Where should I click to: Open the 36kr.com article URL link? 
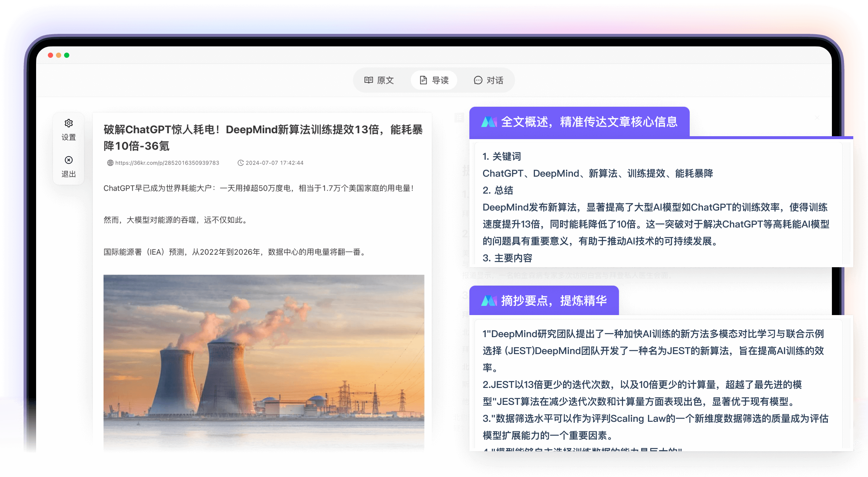click(167, 163)
